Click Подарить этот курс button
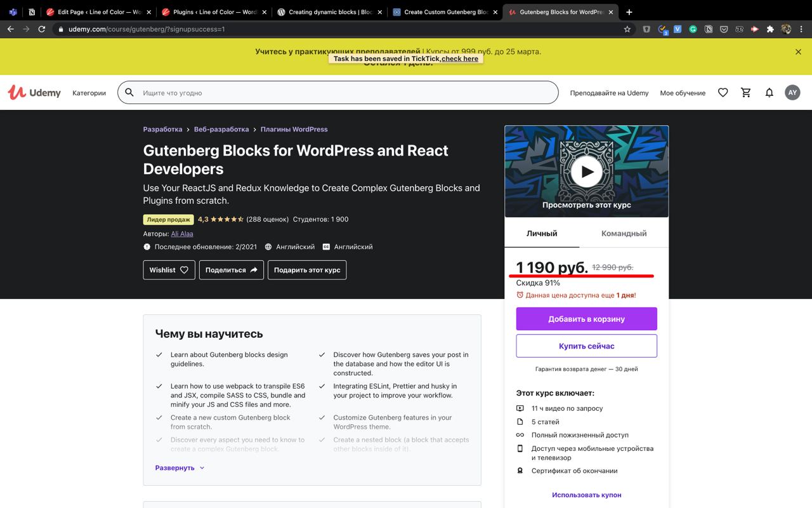 click(x=307, y=270)
